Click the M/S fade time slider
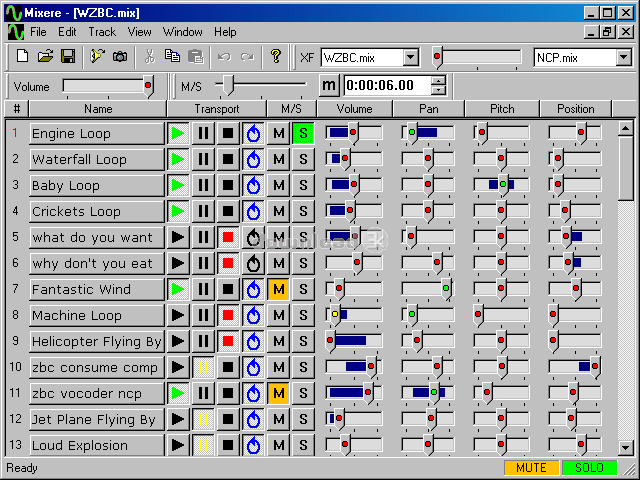This screenshot has height=480, width=640. click(260, 84)
